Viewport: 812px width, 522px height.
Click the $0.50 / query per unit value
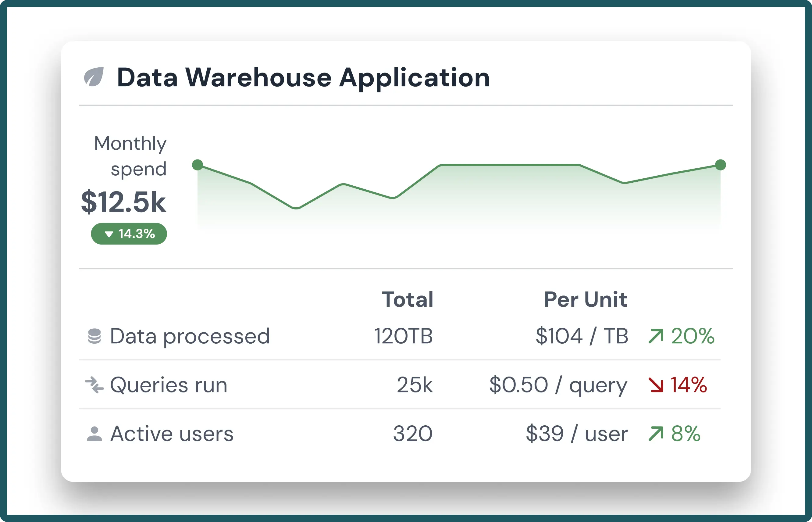(x=558, y=385)
